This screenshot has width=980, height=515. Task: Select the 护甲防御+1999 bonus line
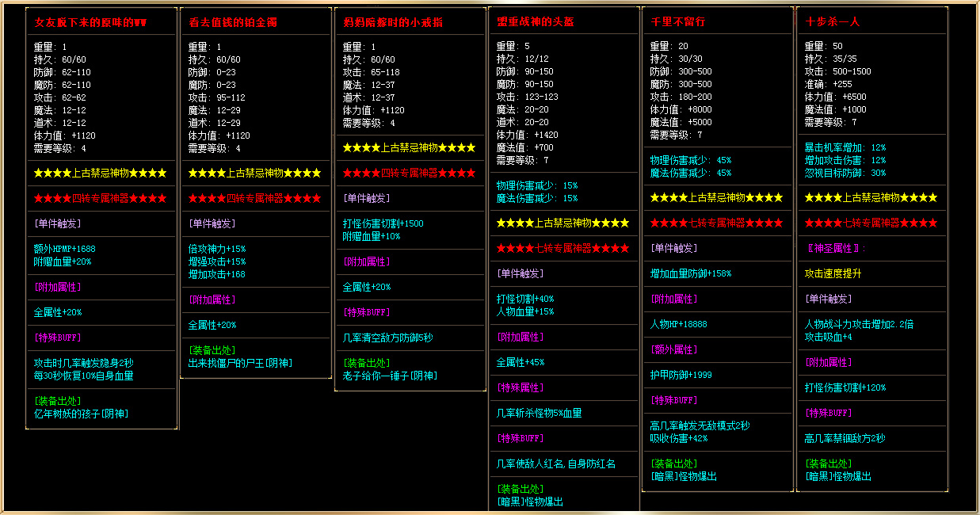pos(682,375)
